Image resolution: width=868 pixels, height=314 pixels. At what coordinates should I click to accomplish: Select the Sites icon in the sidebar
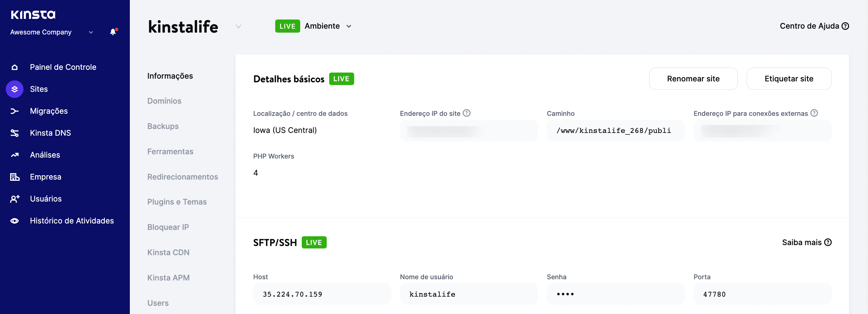coord(15,89)
